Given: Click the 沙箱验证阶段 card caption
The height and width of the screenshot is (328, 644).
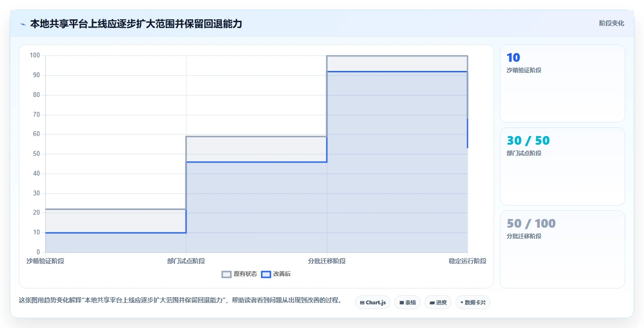Looking at the screenshot, I should (524, 70).
